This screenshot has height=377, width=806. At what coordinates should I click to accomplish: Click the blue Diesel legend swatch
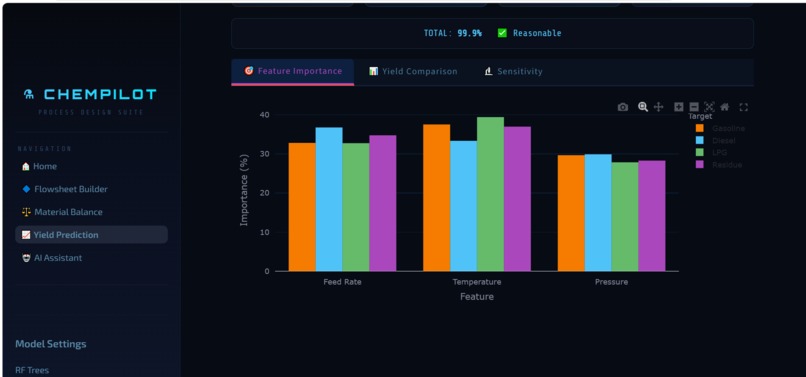(700, 140)
